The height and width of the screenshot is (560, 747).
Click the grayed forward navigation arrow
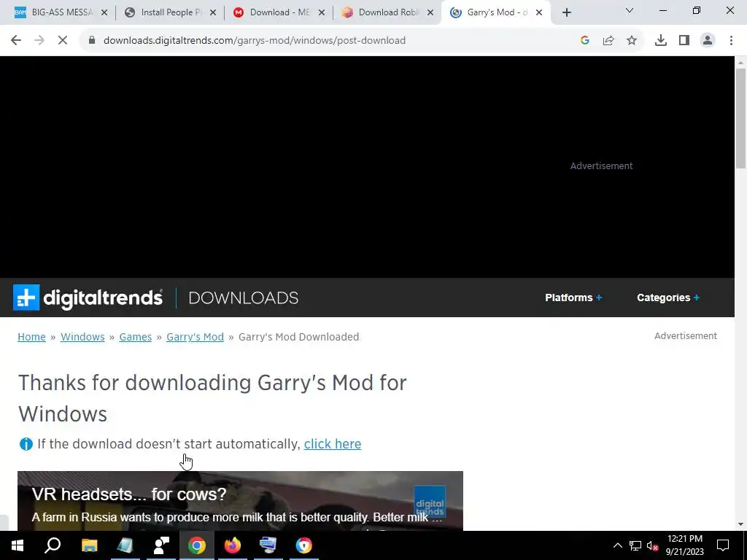click(x=39, y=41)
